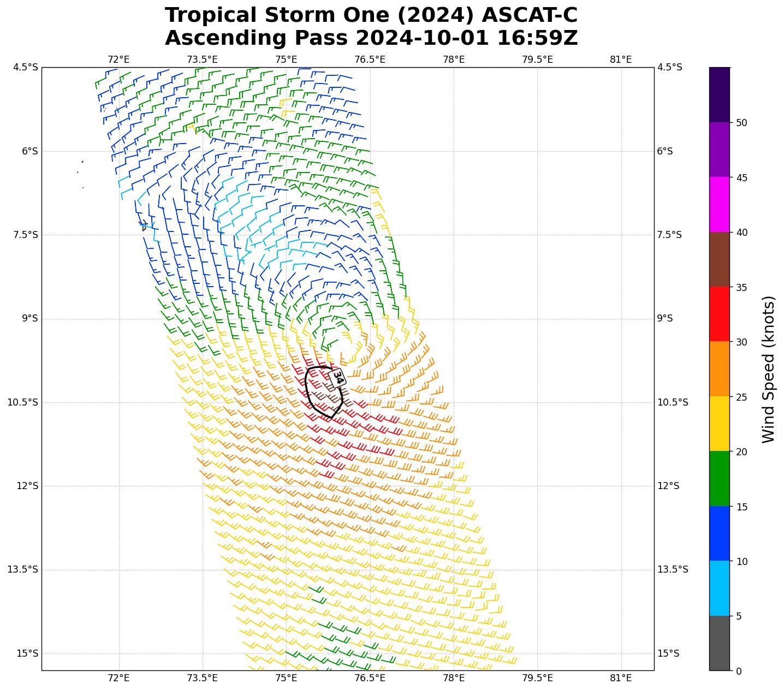Image resolution: width=784 pixels, height=690 pixels.
Task: Click the Ascending Pass timestamp subtitle line
Action: pyautogui.click(x=371, y=38)
